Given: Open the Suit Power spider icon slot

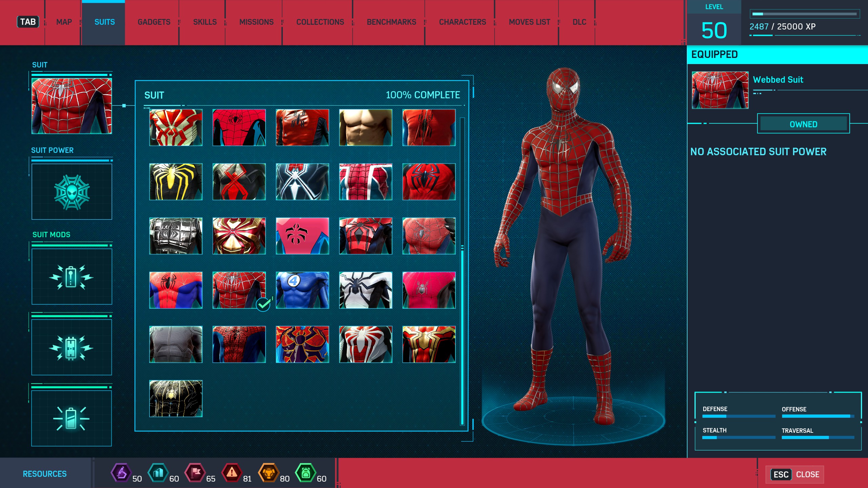Looking at the screenshot, I should point(72,192).
